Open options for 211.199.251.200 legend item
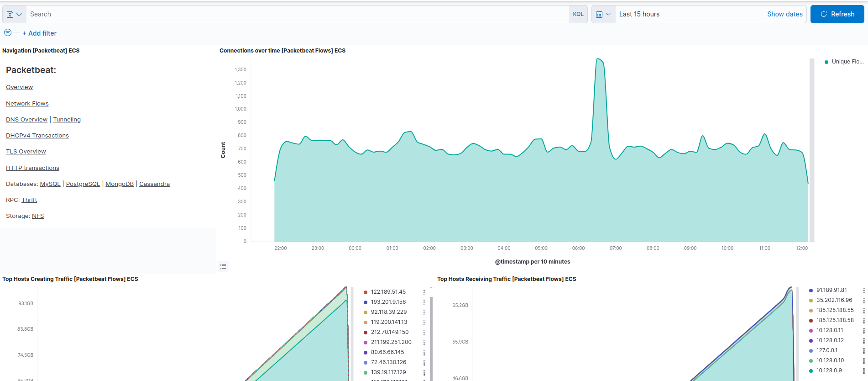 click(x=424, y=342)
